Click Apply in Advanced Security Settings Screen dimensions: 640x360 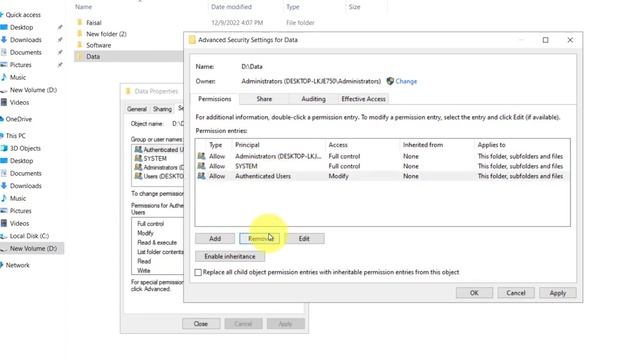click(x=558, y=293)
